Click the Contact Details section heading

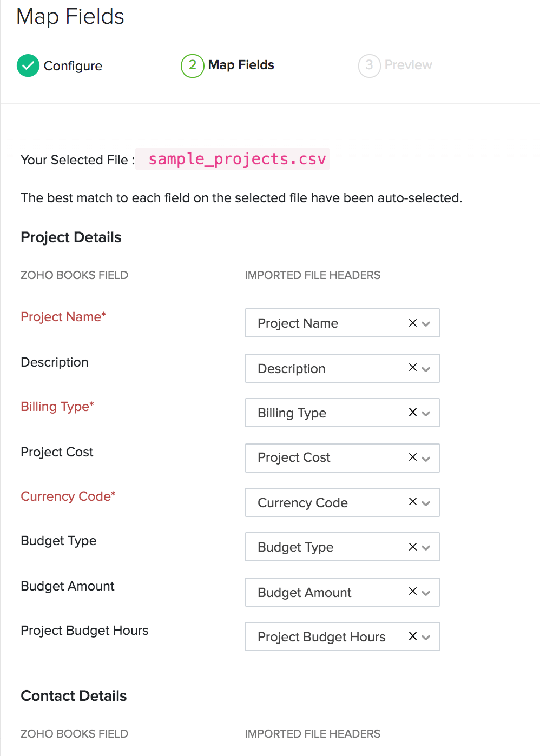click(73, 695)
